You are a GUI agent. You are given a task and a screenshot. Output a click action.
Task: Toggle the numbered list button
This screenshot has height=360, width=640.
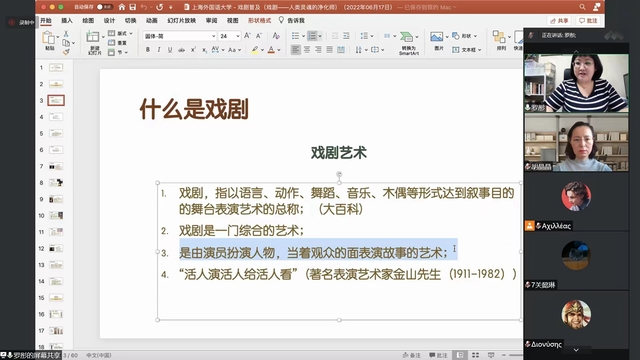pos(312,36)
